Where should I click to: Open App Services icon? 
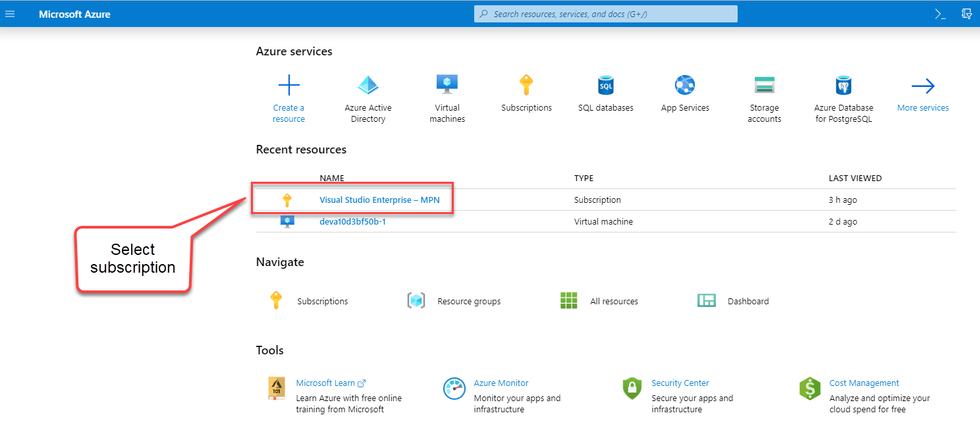(685, 85)
